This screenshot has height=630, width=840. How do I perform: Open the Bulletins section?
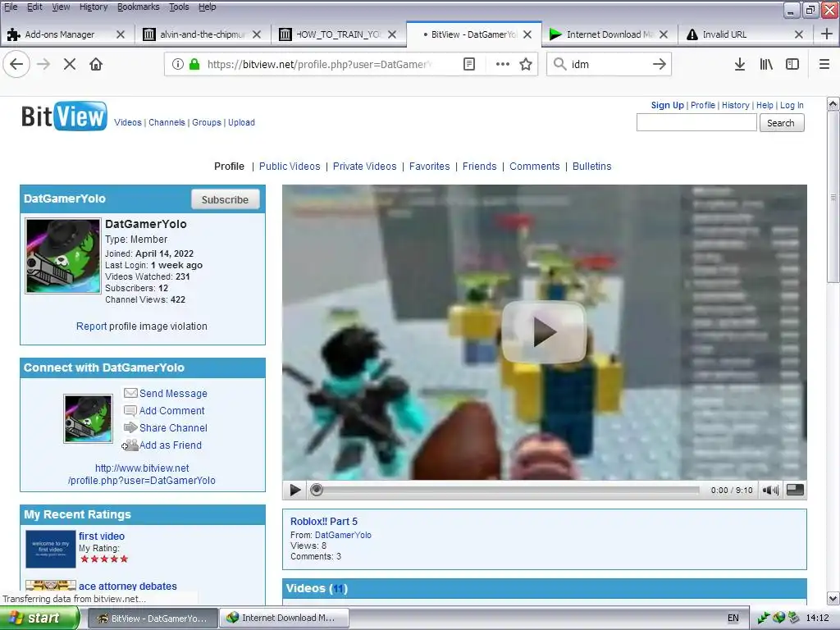[591, 166]
